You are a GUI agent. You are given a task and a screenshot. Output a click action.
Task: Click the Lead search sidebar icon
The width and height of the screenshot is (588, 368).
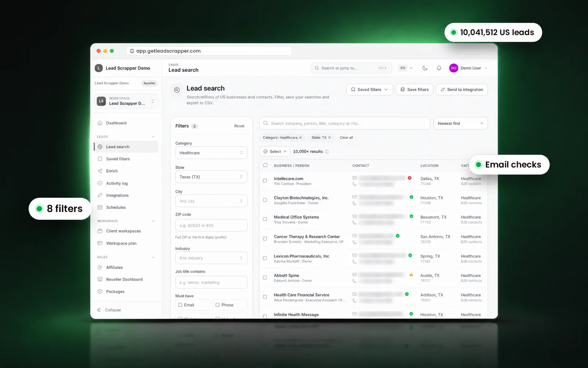pyautogui.click(x=100, y=147)
